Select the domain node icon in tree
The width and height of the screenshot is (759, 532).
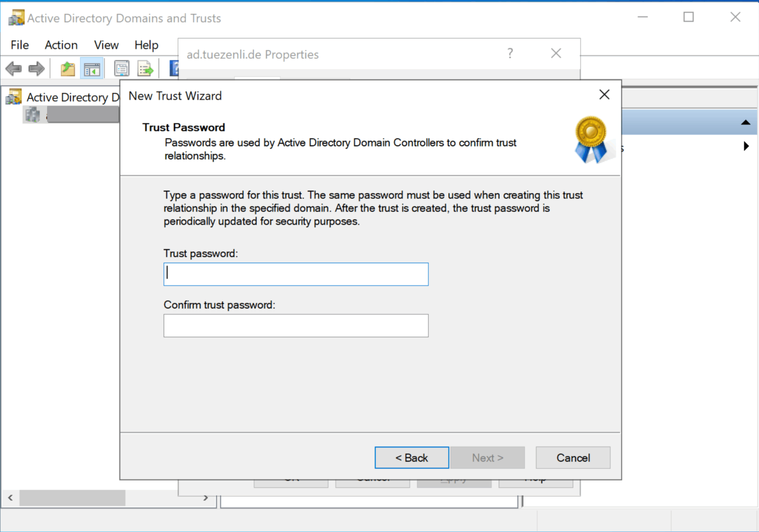(x=32, y=115)
